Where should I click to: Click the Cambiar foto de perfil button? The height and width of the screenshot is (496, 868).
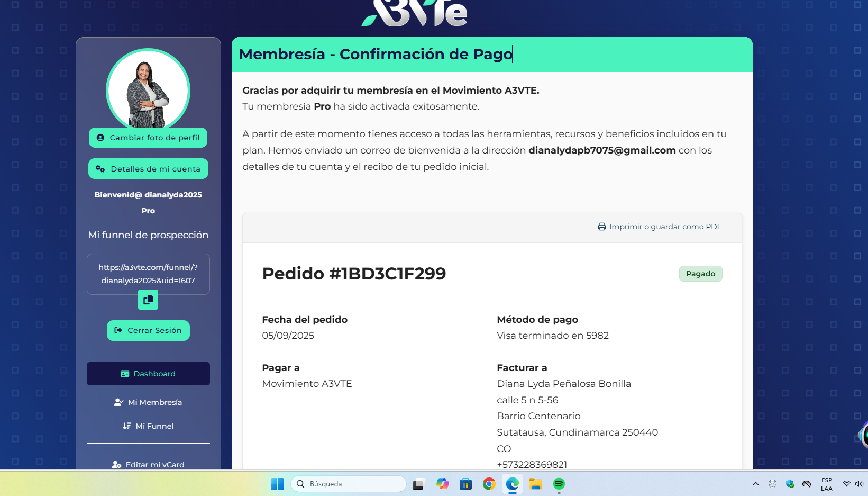click(148, 138)
